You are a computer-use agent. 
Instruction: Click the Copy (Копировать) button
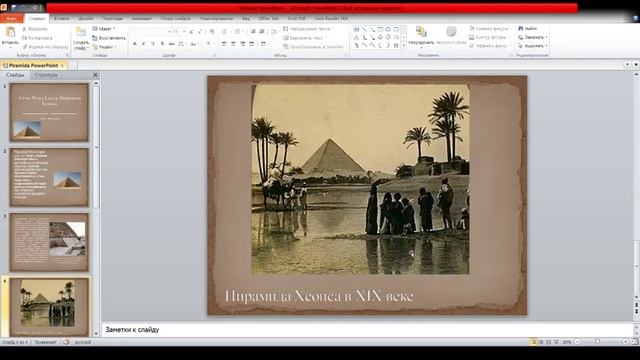pos(38,38)
